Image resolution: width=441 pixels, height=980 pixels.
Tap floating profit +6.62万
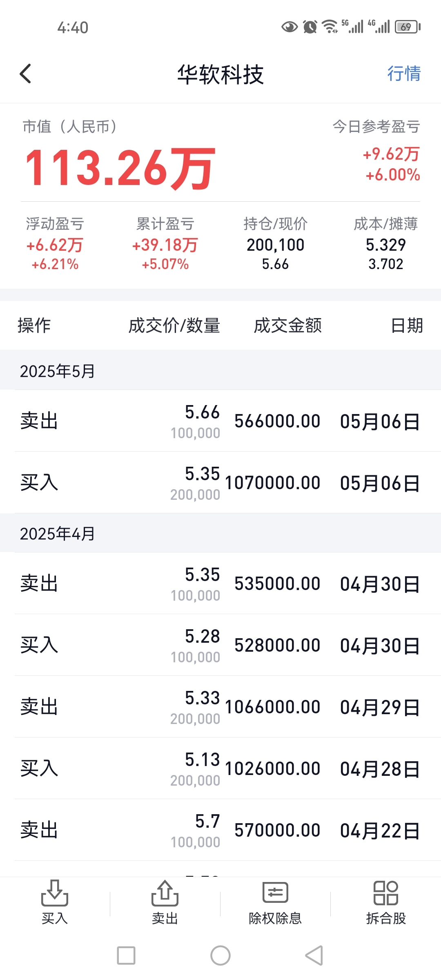(55, 245)
